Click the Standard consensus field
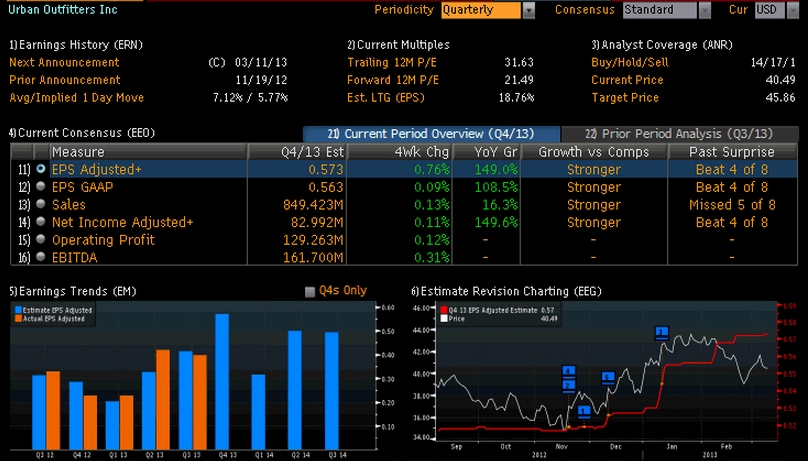Viewport: 808px width, 461px height. (660, 10)
